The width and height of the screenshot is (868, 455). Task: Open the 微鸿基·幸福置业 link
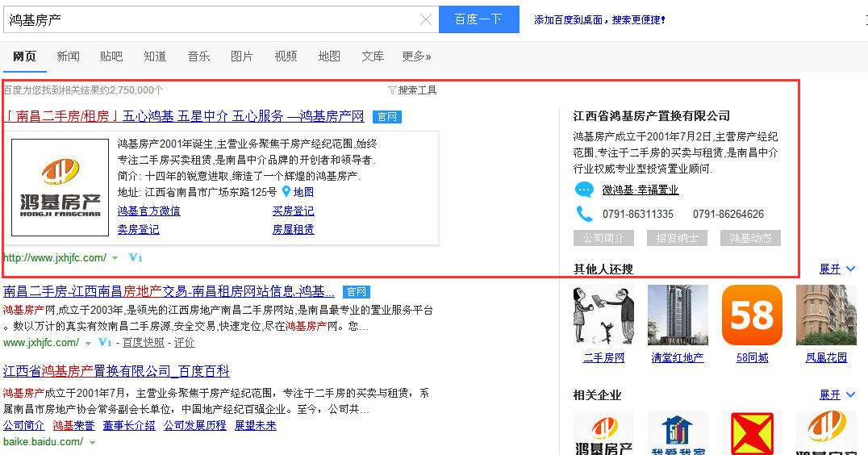pos(641,190)
